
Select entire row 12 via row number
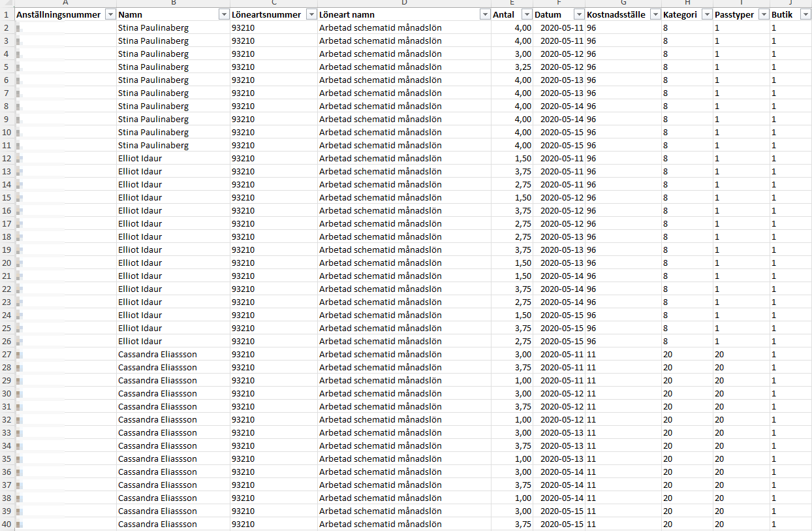coord(7,158)
